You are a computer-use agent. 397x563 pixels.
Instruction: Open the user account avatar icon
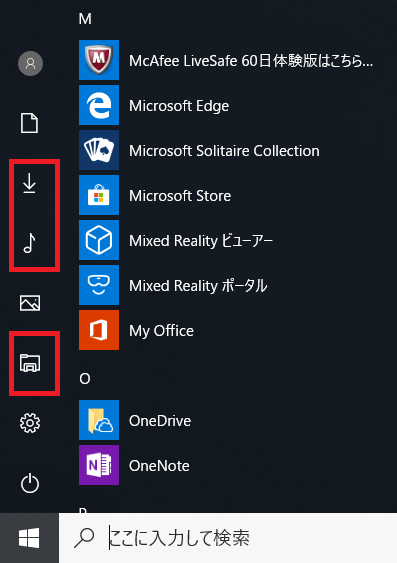(31, 64)
